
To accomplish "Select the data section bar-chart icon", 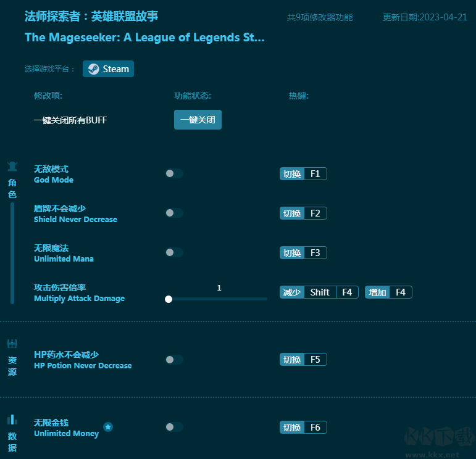I will 12,420.
